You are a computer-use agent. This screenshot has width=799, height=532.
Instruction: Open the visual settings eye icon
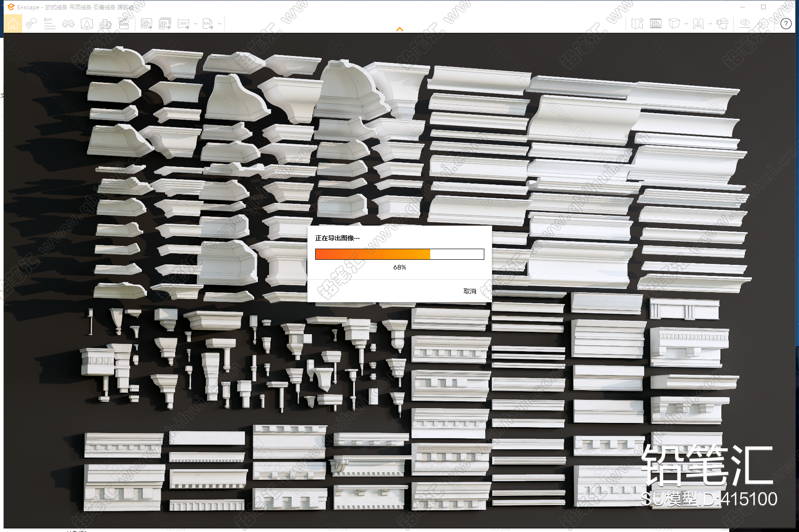point(745,24)
